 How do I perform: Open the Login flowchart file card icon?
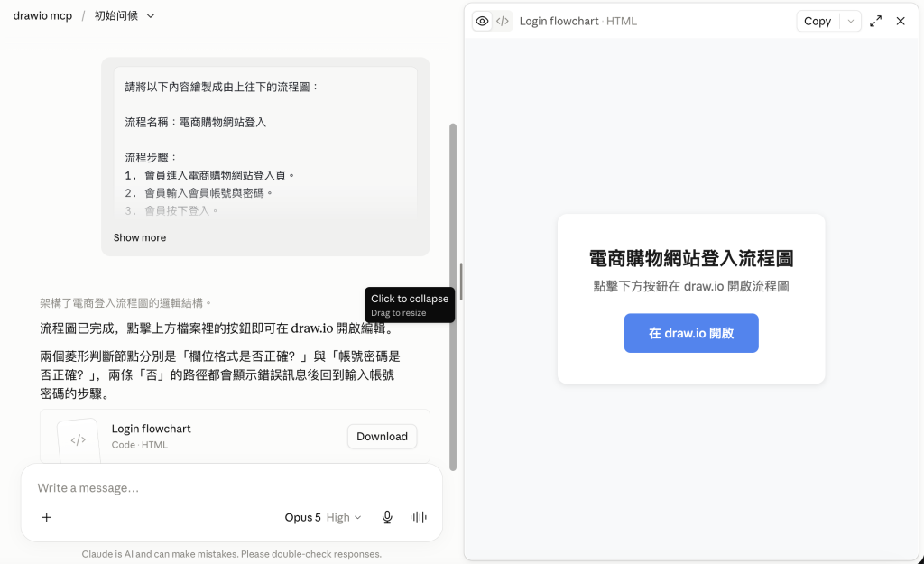coord(79,439)
